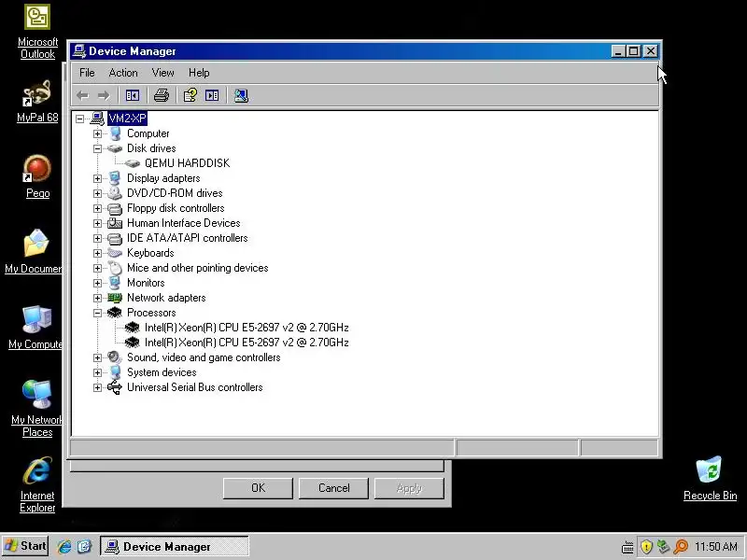Select the Universal Serial Bus controllers icon
Screen dimensions: 747x560
click(114, 387)
